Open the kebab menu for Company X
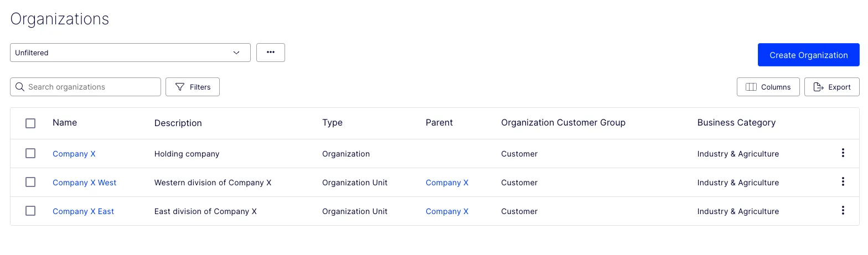 click(x=843, y=153)
